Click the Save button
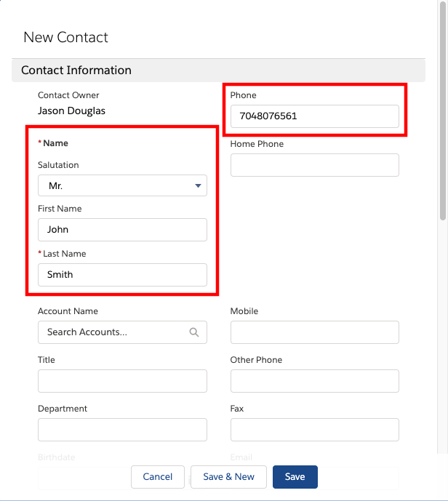 [295, 477]
